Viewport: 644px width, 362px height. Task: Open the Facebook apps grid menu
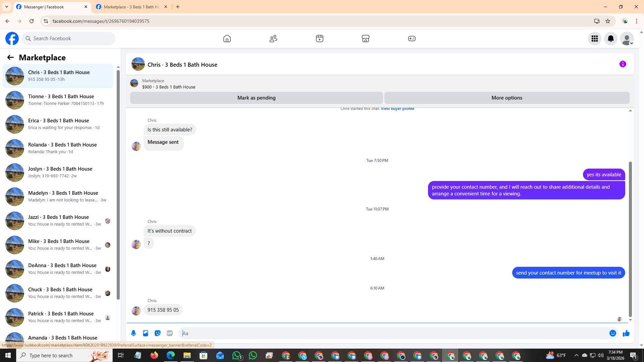click(x=594, y=39)
